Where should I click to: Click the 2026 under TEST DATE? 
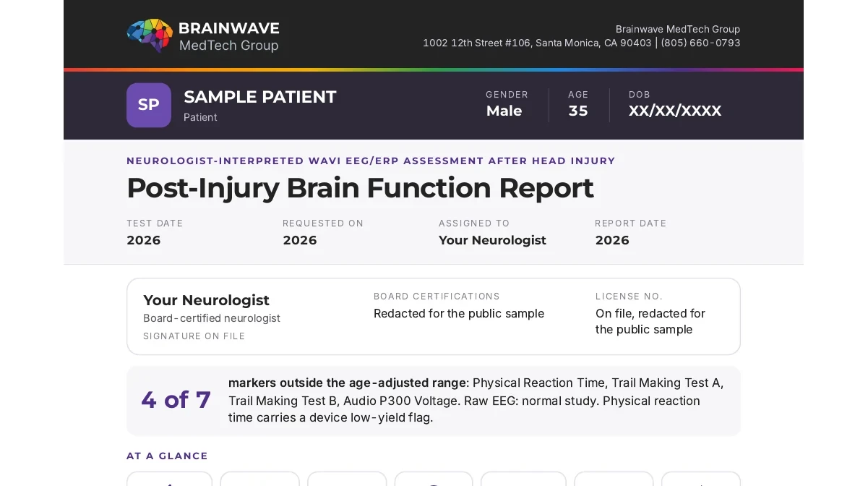click(144, 240)
